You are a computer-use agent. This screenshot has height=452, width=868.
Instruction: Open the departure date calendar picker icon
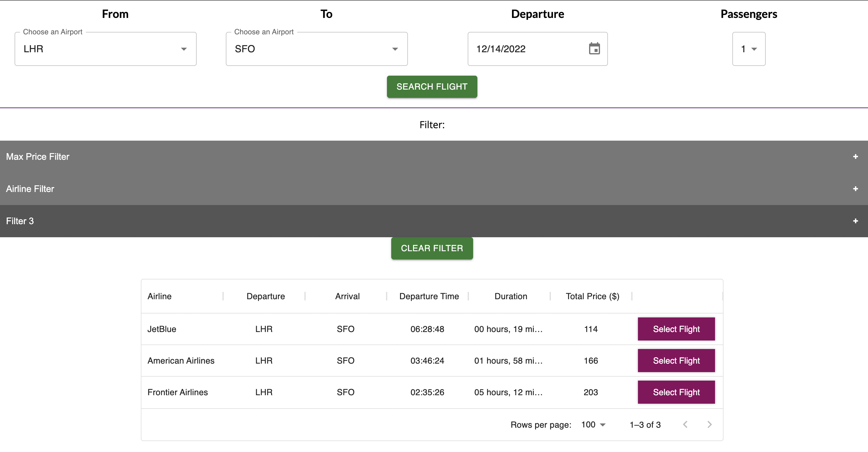[x=594, y=49]
